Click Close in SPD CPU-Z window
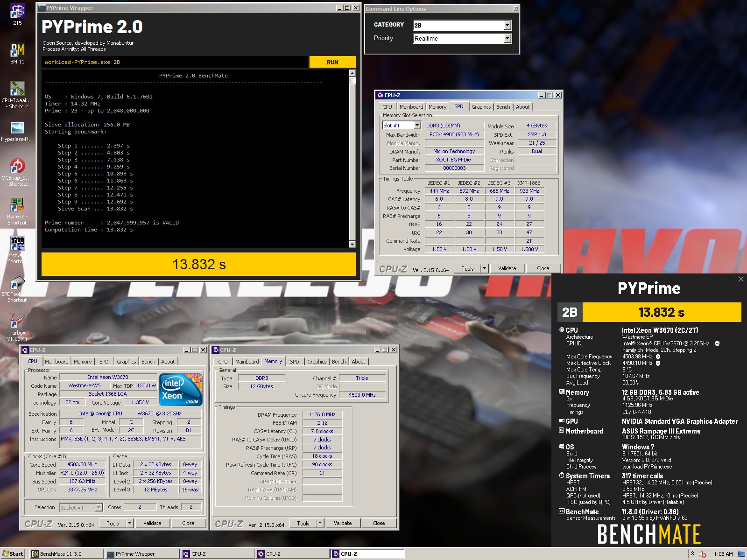The height and width of the screenshot is (560, 747). pyautogui.click(x=543, y=268)
